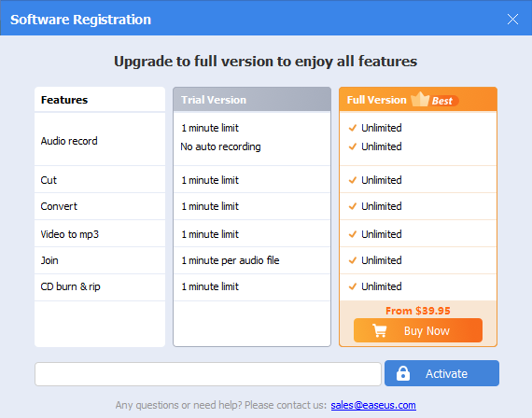This screenshot has height=418, width=532.
Task: Click the license code input field
Action: coord(208,374)
